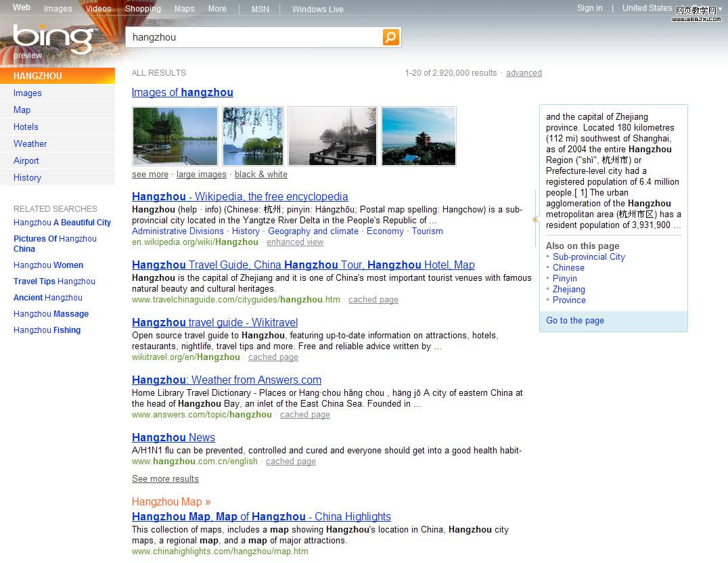
Task: Open the Videos tab in top navigation
Action: point(98,9)
